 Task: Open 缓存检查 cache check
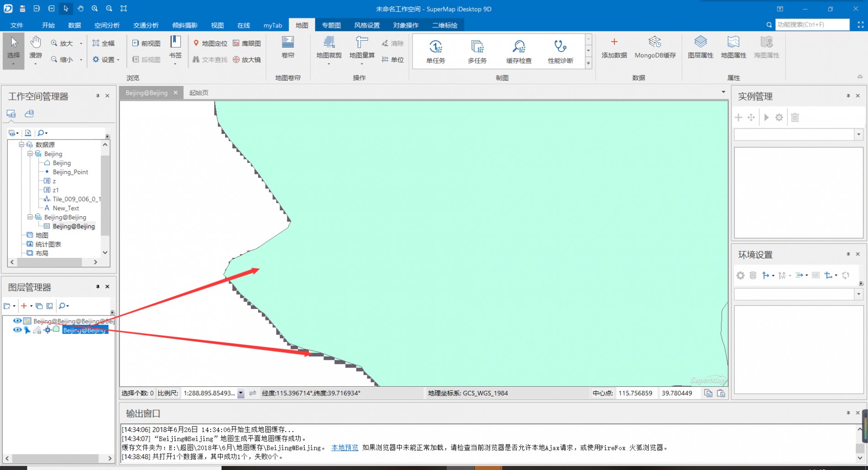pos(519,51)
